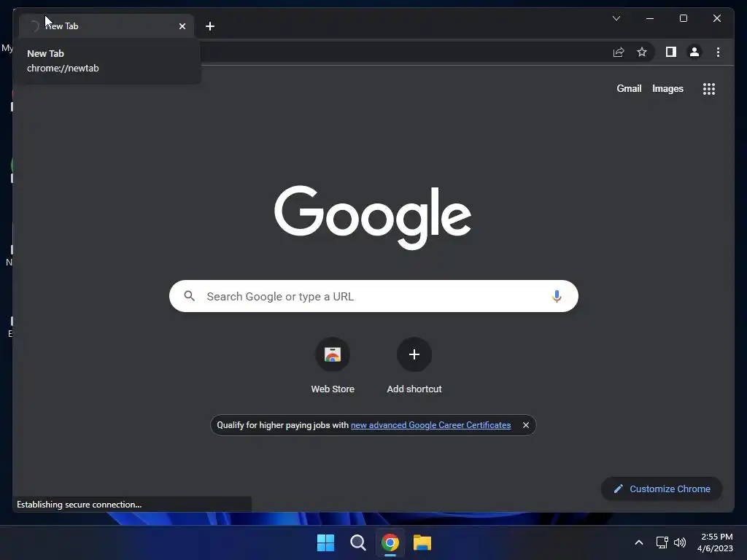Click Customize Chrome button

[x=661, y=489]
